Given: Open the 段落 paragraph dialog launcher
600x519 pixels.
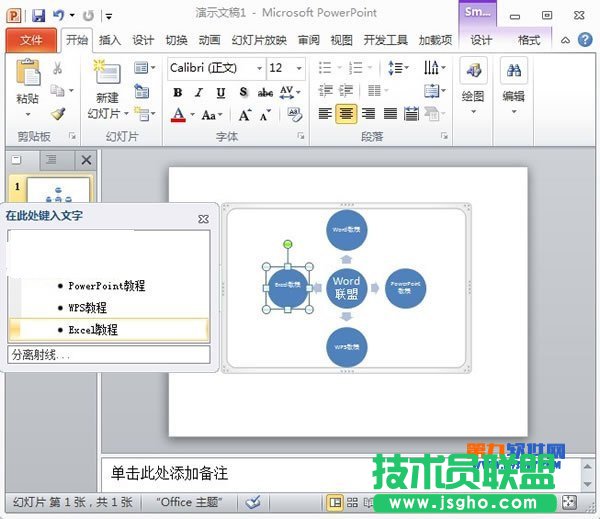Looking at the screenshot, I should (444, 136).
